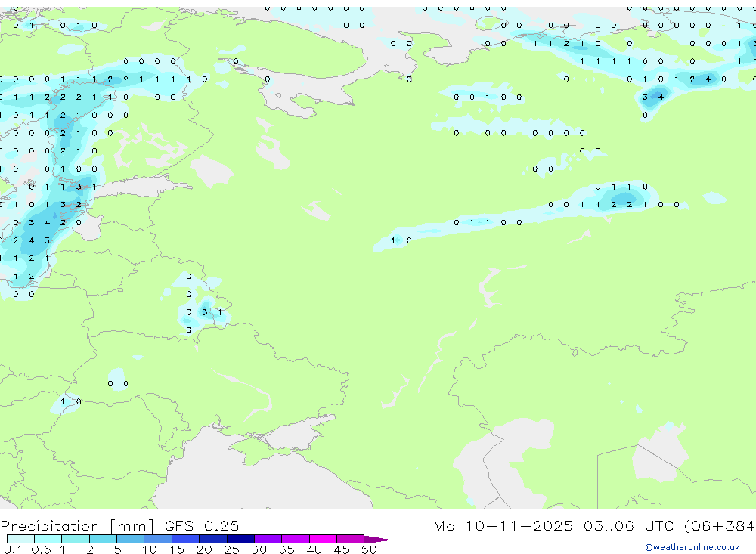Pick the 15–20 mm legend color swatch
Image resolution: width=756 pixels, height=554 pixels.
pyautogui.click(x=186, y=539)
